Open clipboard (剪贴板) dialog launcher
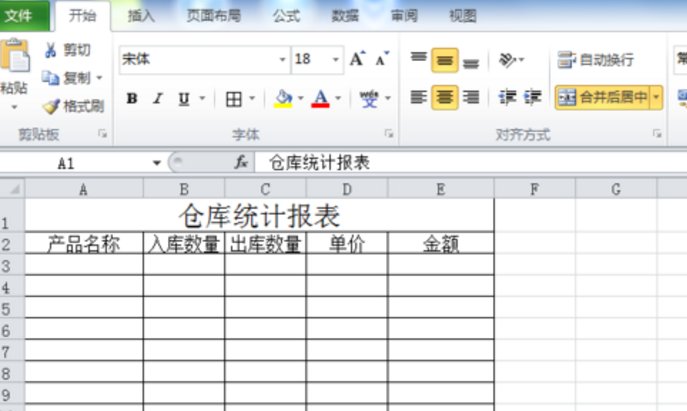Screen dimensions: 687x411 103,134
